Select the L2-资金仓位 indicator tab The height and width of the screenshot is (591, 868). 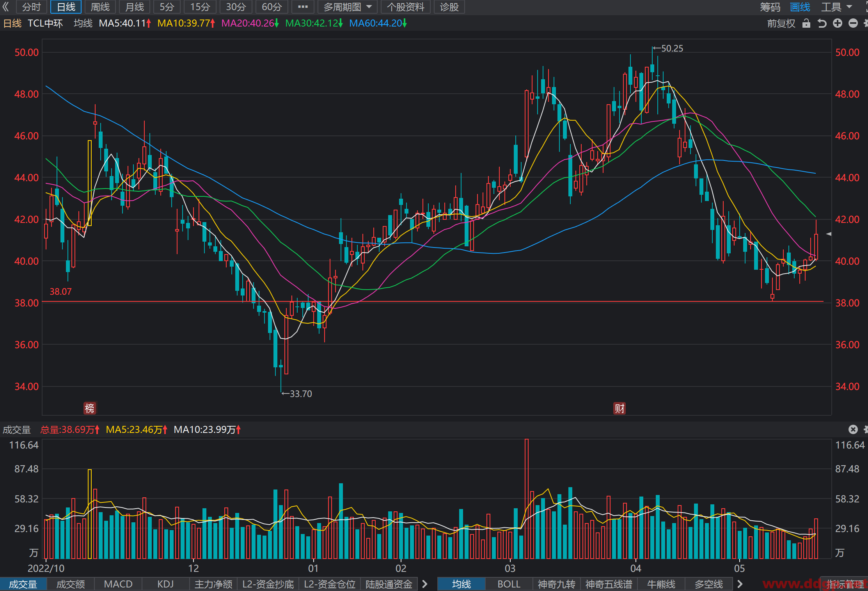click(330, 584)
